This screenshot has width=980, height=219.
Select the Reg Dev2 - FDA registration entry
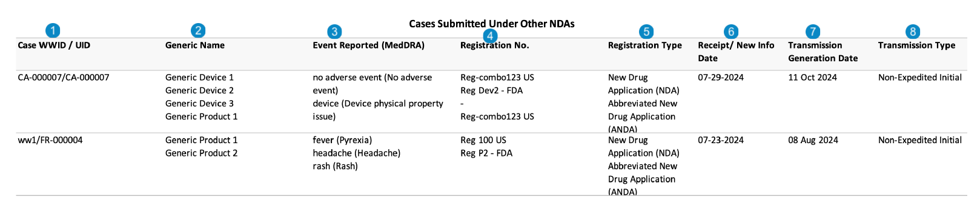492,90
